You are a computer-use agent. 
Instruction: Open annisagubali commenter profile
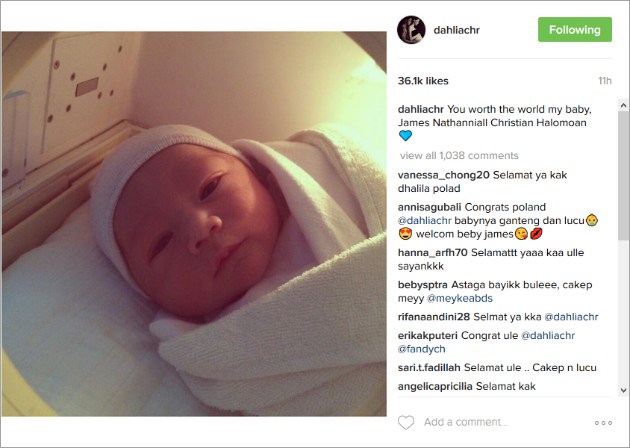tap(429, 207)
